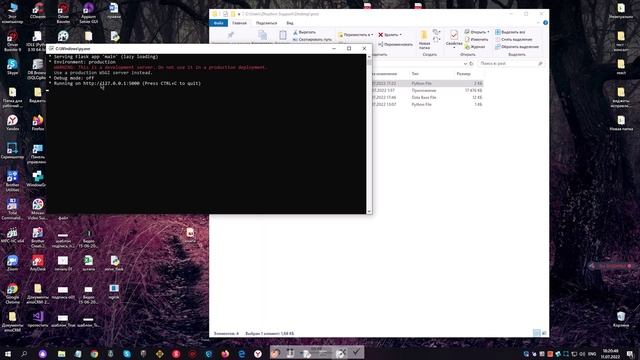
Task: Open Edge from the taskbar
Action: click(241, 353)
